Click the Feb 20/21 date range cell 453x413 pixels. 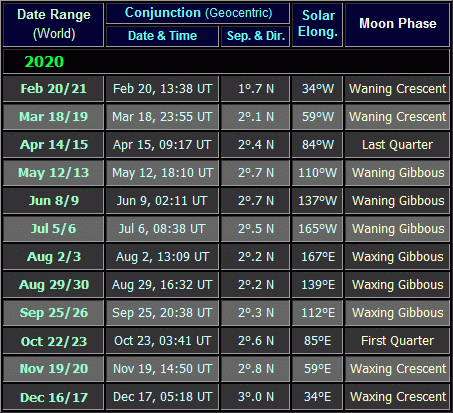coord(53,89)
